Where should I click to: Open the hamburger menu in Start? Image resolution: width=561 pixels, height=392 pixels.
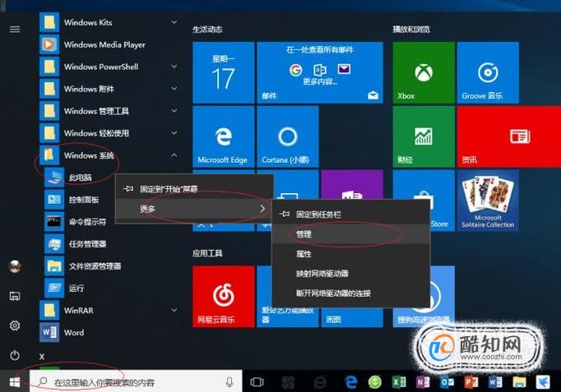pos(15,30)
